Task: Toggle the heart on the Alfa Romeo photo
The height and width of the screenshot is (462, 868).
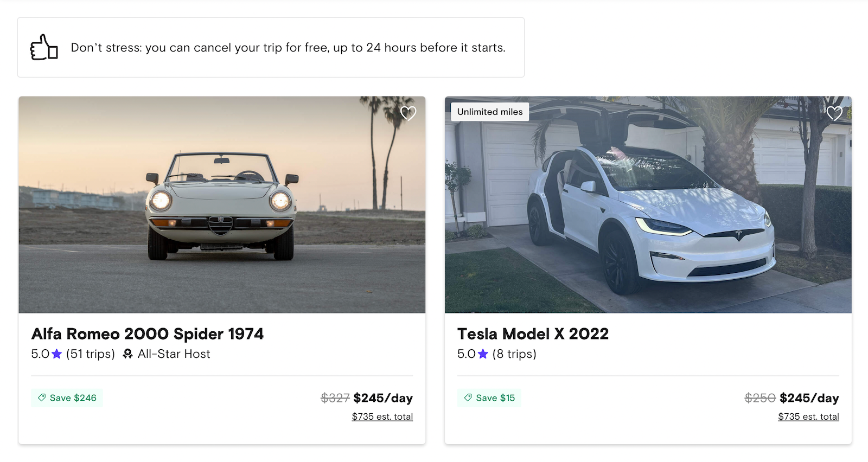Action: coord(410,114)
